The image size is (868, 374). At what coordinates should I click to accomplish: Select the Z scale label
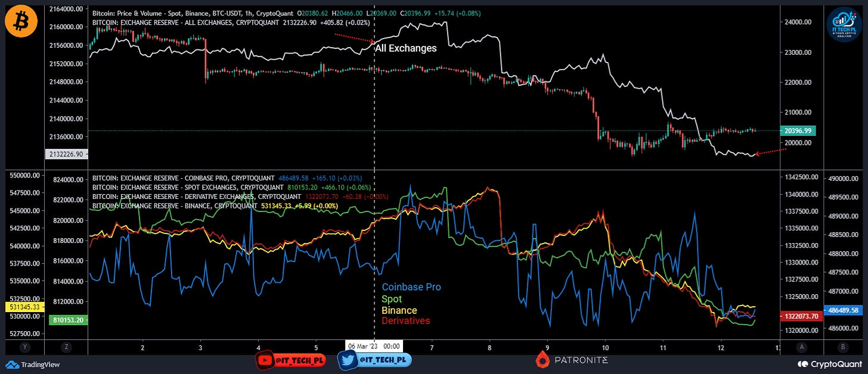[65, 347]
